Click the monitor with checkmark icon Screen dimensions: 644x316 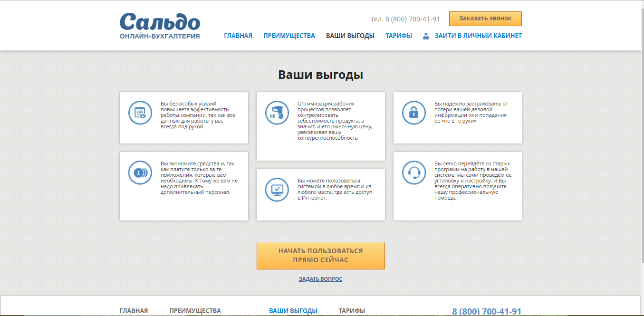point(277,190)
